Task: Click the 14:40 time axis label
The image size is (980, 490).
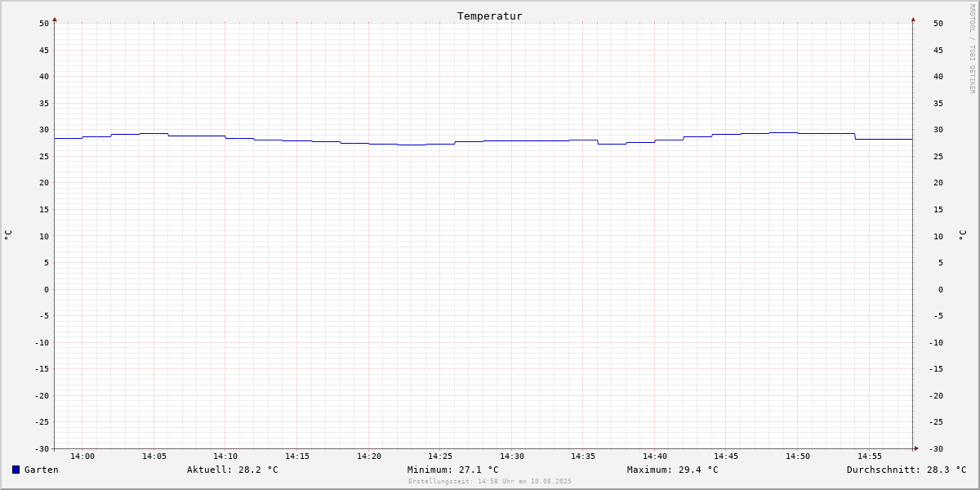Action: point(655,457)
